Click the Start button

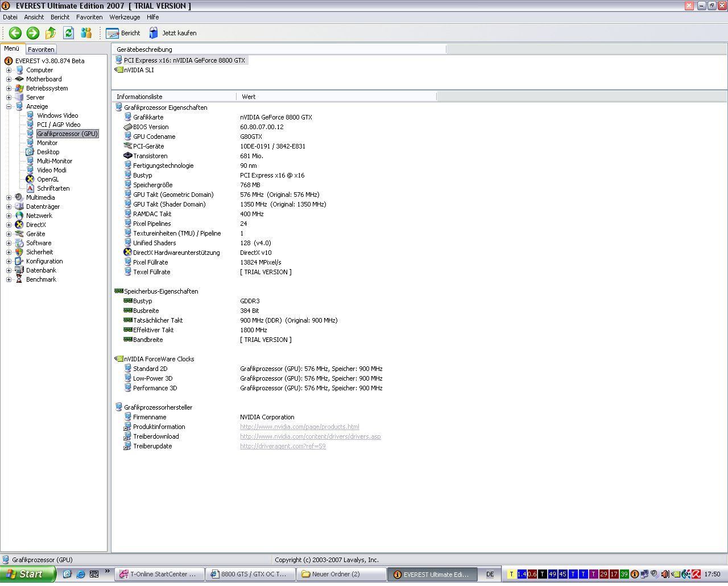[x=28, y=574]
